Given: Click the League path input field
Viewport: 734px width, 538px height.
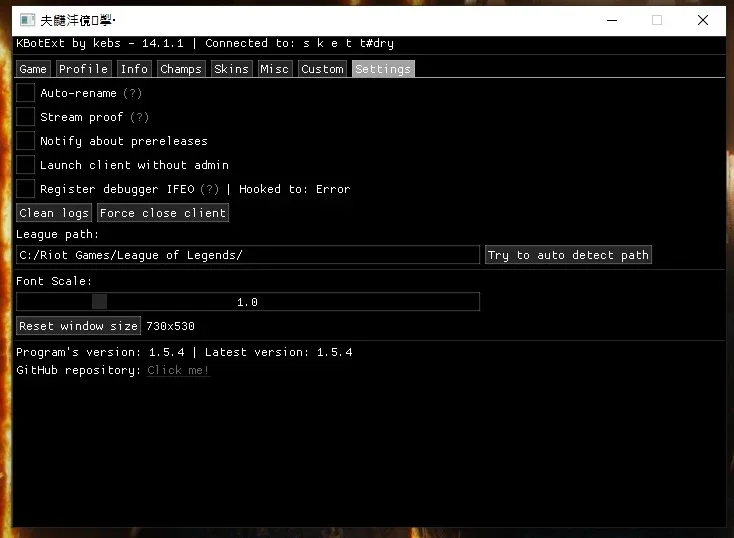Looking at the screenshot, I should tap(248, 255).
